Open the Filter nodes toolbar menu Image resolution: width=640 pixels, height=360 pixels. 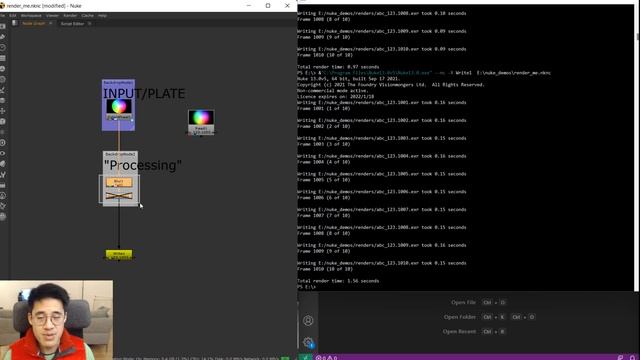(x=3, y=80)
